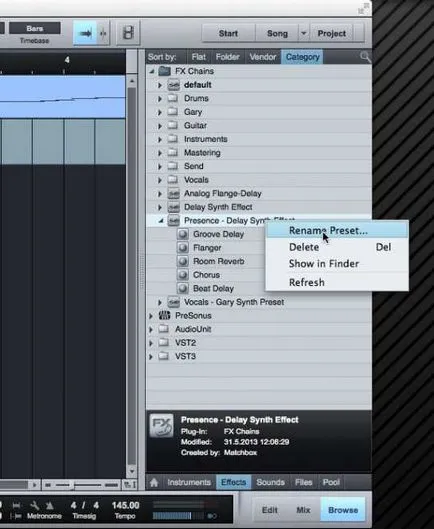Sort browser by Flat
The image size is (434, 529).
(198, 57)
